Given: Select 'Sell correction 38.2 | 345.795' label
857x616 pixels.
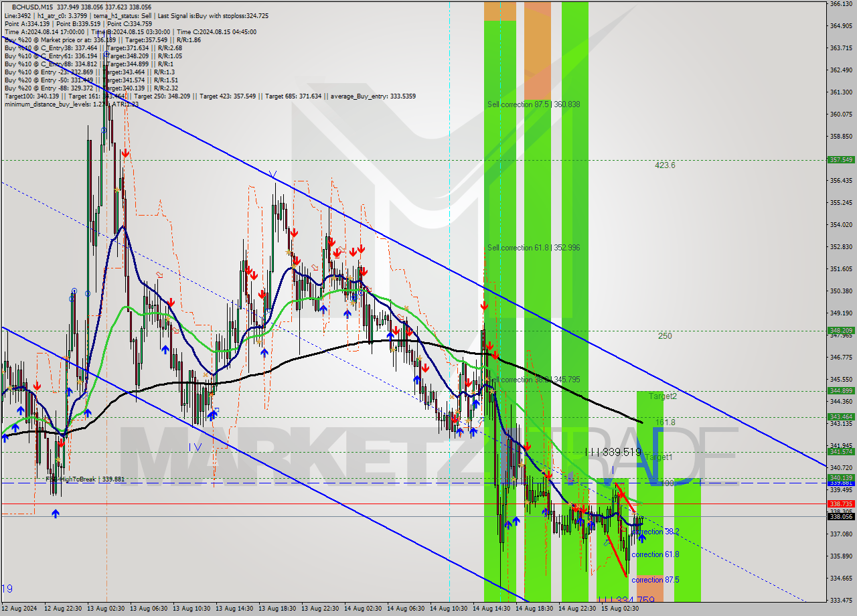Looking at the screenshot, I should (534, 380).
